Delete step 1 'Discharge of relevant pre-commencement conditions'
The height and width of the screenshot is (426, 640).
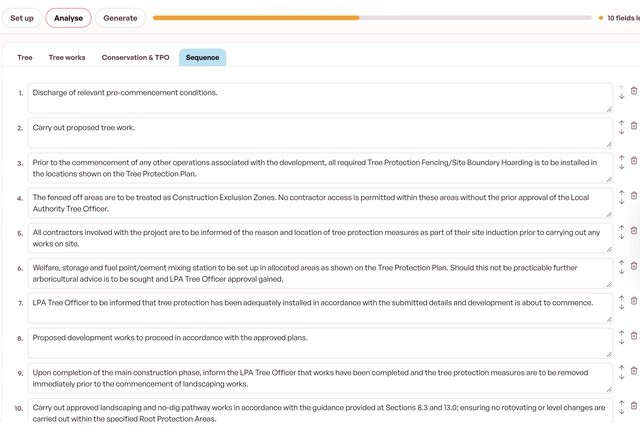(633, 91)
